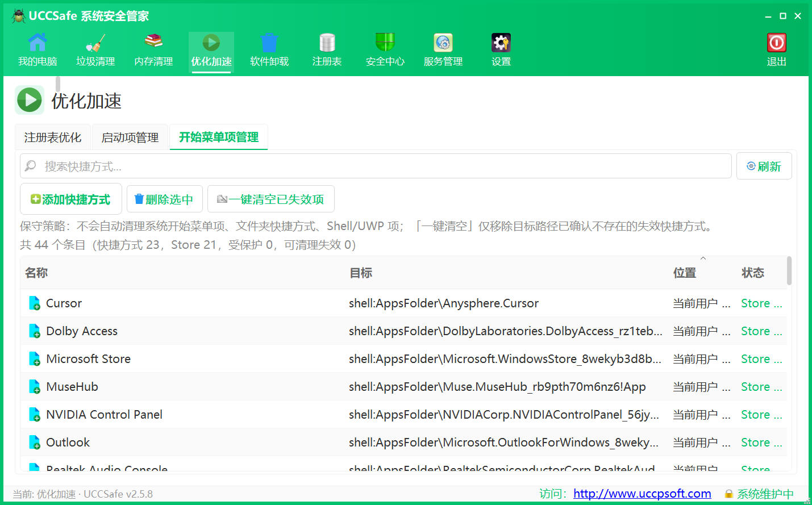This screenshot has height=505, width=812.
Task: Close the UCCSafe window
Action: [798, 16]
